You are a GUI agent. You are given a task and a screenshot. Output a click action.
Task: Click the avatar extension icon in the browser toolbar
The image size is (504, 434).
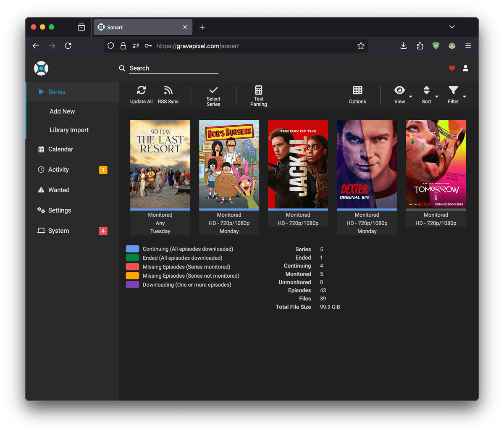pos(452,46)
